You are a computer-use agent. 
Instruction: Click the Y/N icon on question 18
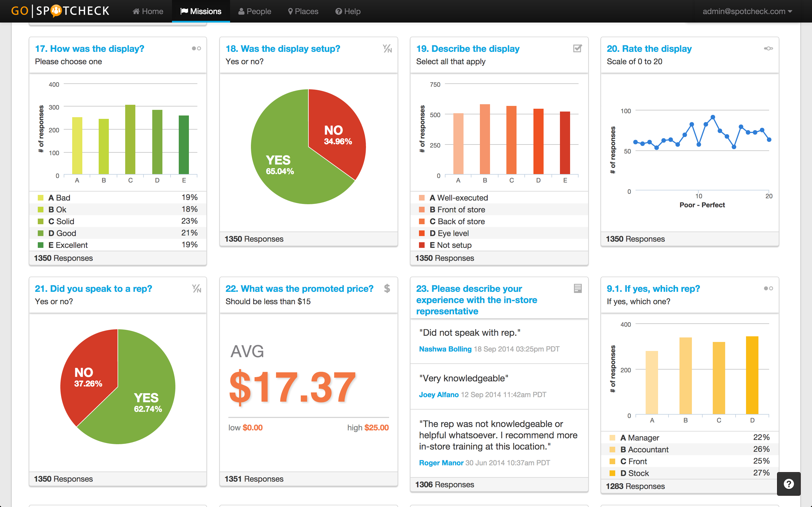point(387,49)
